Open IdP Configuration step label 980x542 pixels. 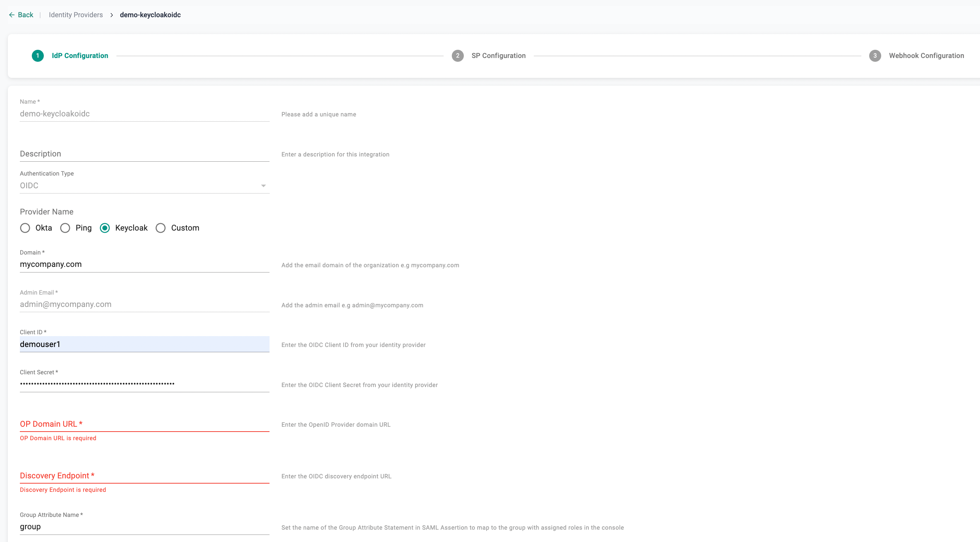point(80,55)
